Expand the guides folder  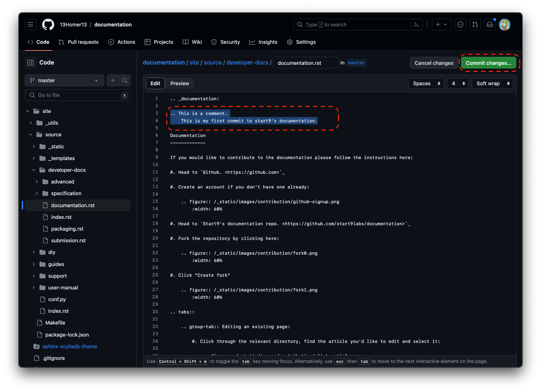tap(56, 264)
